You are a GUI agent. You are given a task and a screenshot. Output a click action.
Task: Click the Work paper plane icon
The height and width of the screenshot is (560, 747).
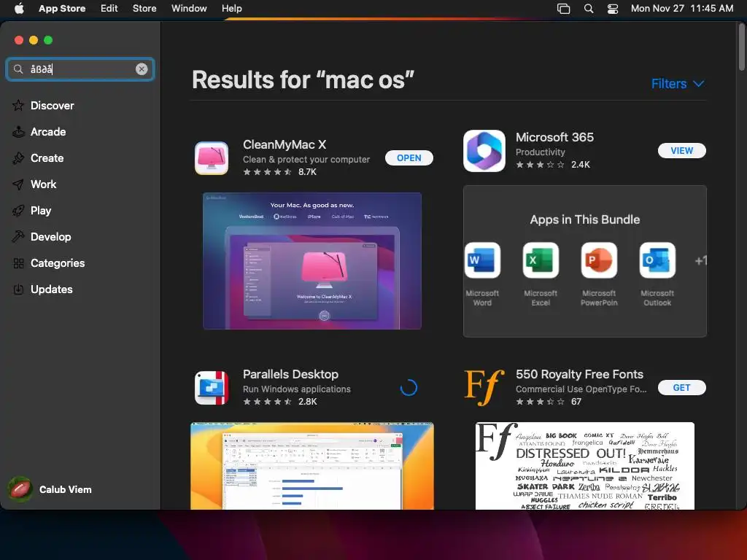point(18,184)
